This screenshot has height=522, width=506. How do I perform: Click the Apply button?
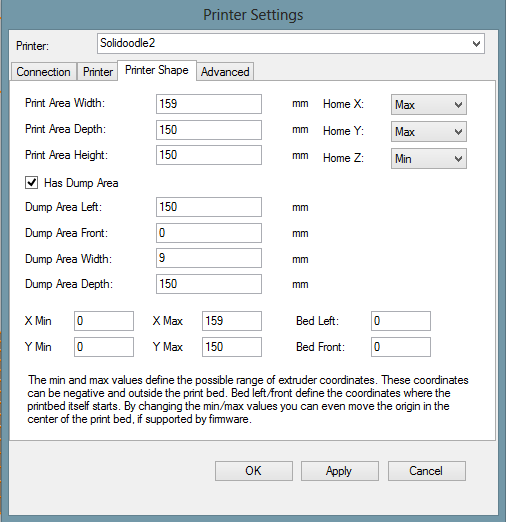point(340,471)
